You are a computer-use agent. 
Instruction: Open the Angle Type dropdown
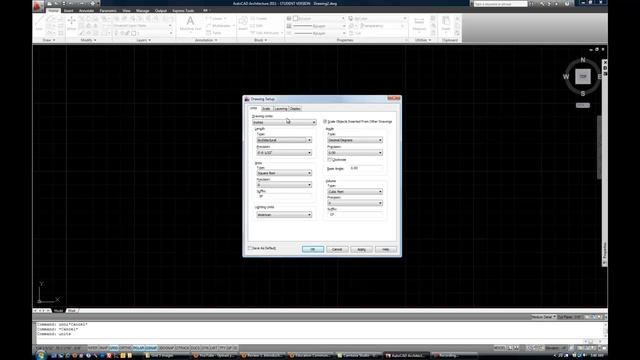(355, 140)
